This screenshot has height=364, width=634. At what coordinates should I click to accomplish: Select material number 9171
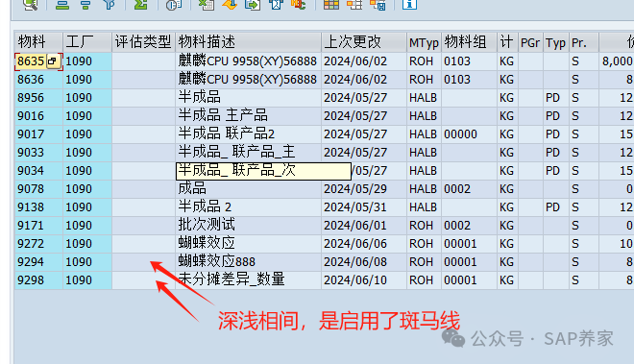pyautogui.click(x=31, y=226)
